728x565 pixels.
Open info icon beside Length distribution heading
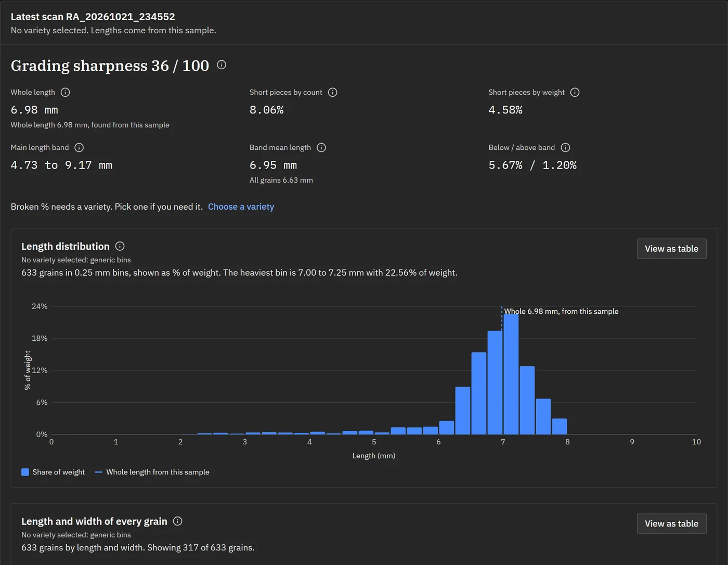(x=120, y=246)
